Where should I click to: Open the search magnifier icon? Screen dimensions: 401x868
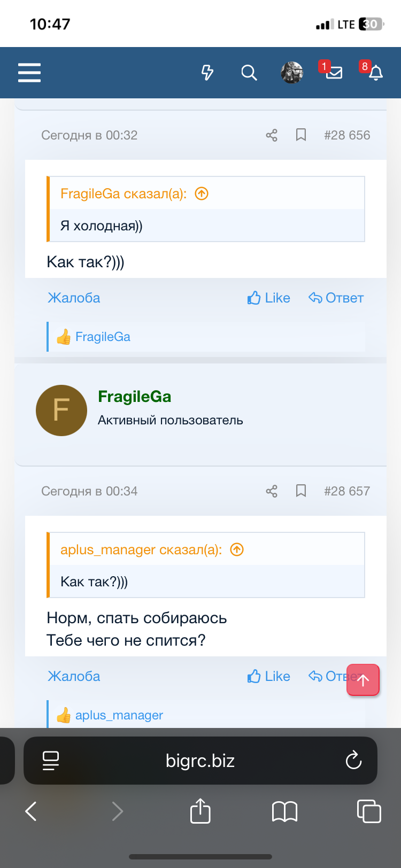[x=249, y=72]
